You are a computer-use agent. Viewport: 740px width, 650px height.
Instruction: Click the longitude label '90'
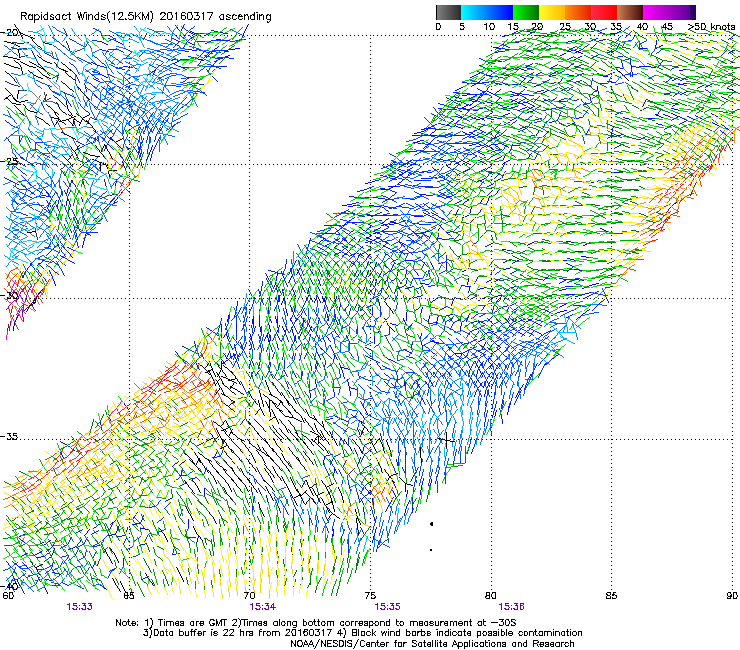click(732, 596)
